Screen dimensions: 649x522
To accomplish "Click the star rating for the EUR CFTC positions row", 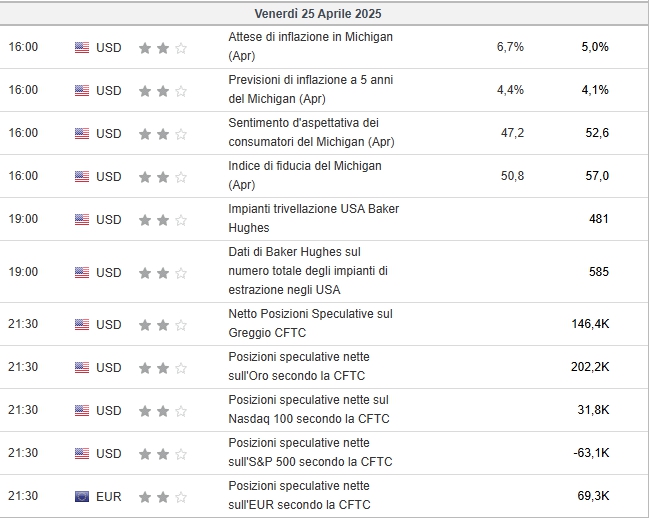I will coord(163,497).
